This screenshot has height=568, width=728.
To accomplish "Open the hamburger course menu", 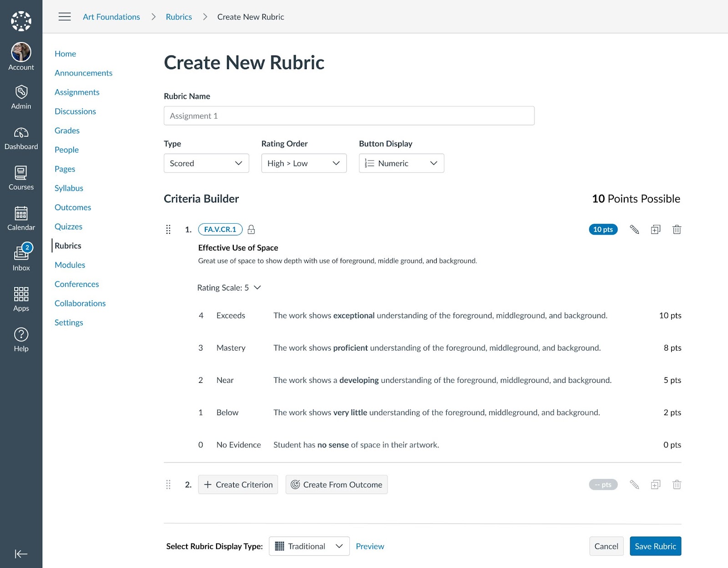I will point(65,17).
